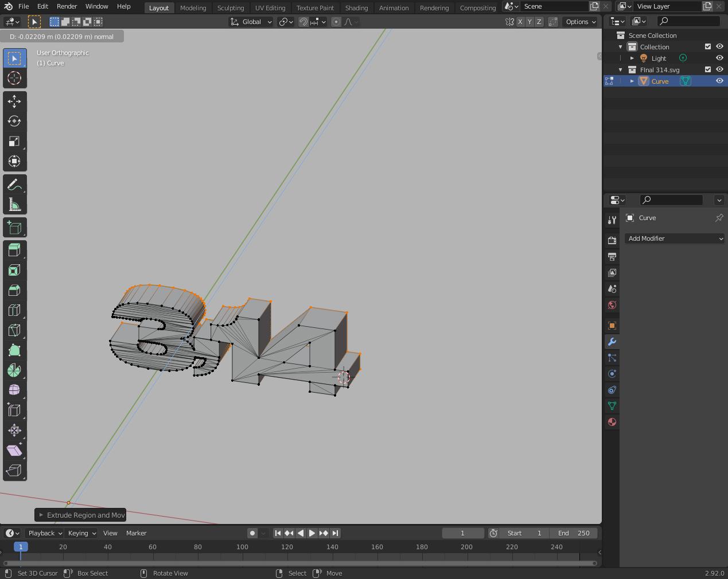Open the timeline Marker menu

click(137, 533)
